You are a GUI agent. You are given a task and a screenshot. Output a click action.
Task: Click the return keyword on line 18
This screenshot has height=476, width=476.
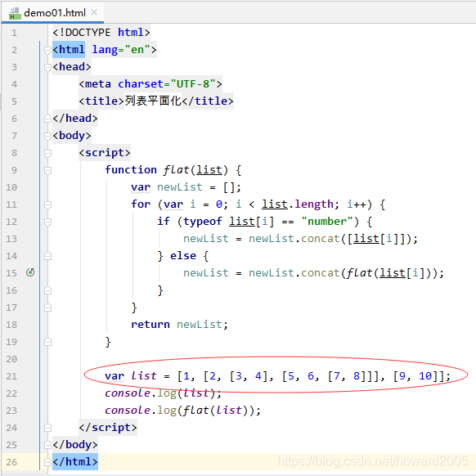150,325
